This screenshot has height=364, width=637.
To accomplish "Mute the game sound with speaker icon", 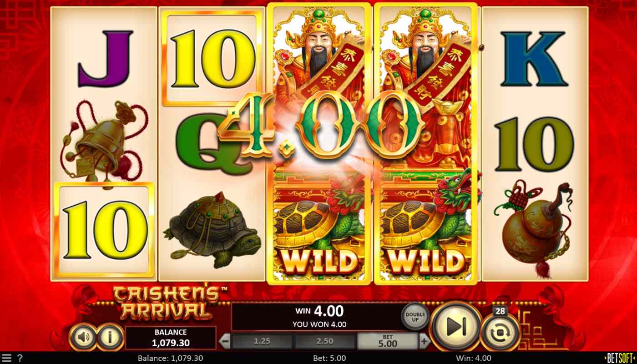I will (x=83, y=337).
